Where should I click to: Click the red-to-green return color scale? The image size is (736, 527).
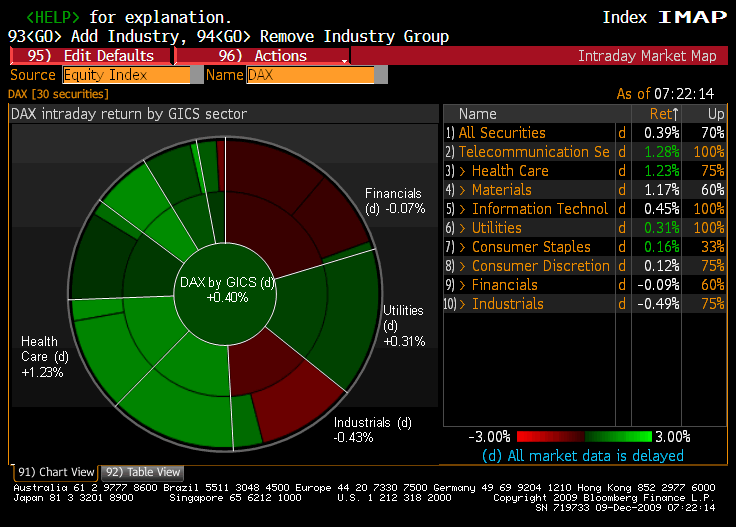[583, 437]
